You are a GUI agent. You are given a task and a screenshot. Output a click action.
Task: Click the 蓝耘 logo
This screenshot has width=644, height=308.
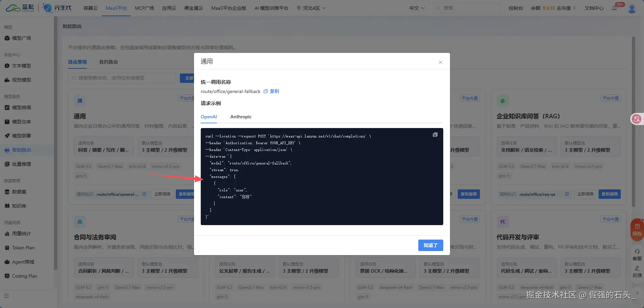pyautogui.click(x=20, y=8)
